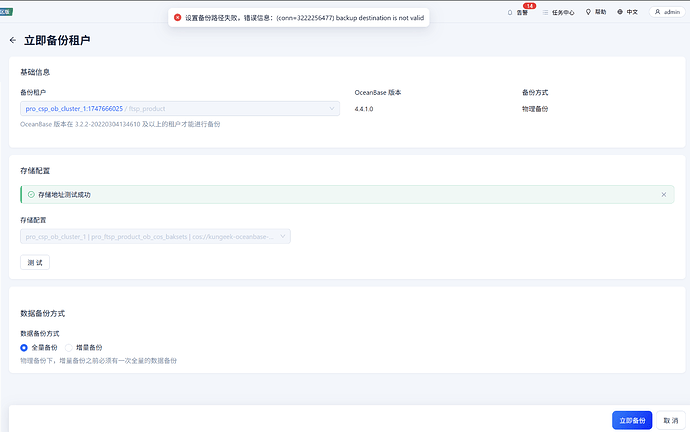690x432 pixels.
Task: Click the 中文 language globe icon
Action: [621, 12]
